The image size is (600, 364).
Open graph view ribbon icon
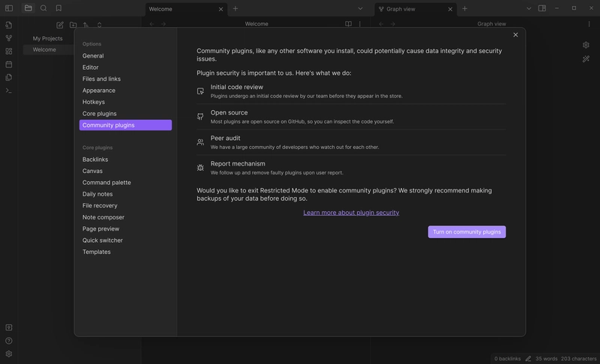(9, 38)
